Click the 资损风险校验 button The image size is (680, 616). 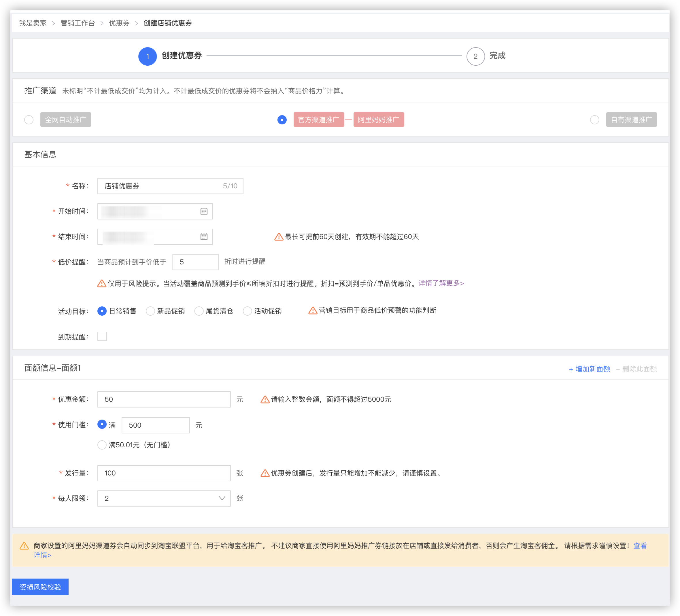click(x=40, y=587)
